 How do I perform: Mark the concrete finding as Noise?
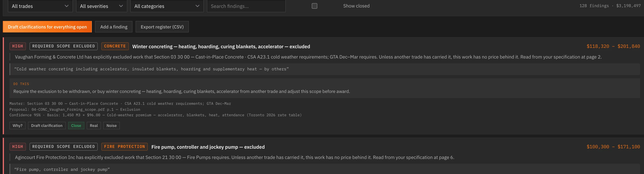pos(112,126)
